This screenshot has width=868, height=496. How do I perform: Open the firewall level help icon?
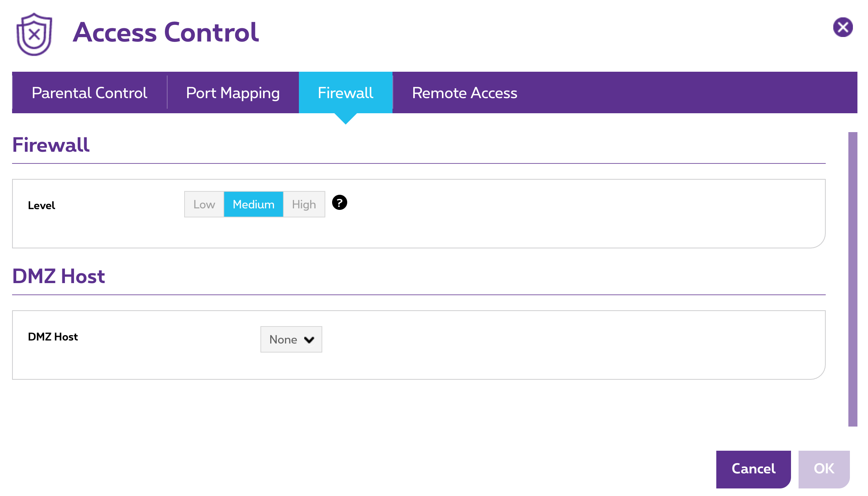339,202
